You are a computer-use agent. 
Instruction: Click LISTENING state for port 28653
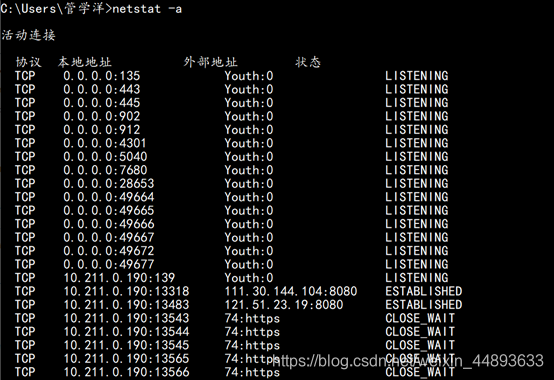417,183
